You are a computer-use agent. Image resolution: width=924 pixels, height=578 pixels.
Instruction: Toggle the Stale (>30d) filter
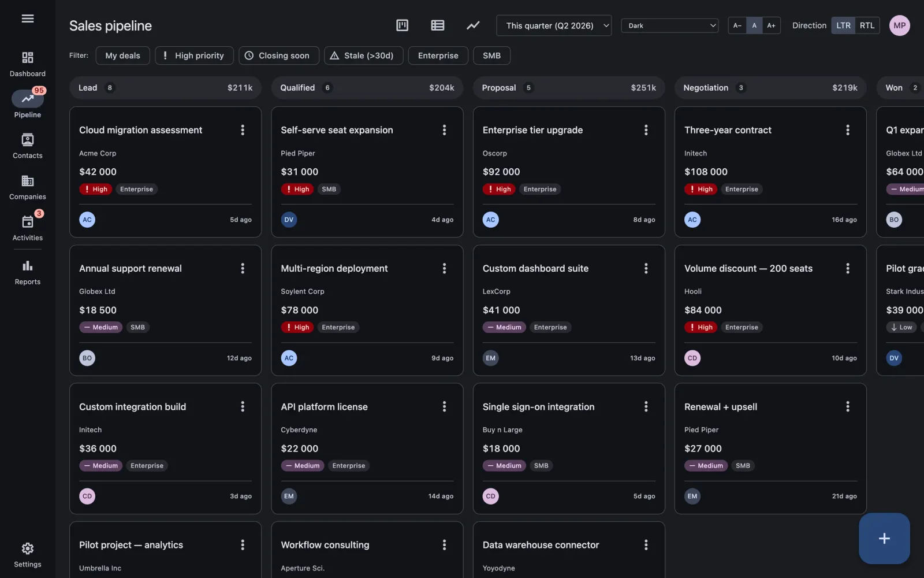(364, 55)
